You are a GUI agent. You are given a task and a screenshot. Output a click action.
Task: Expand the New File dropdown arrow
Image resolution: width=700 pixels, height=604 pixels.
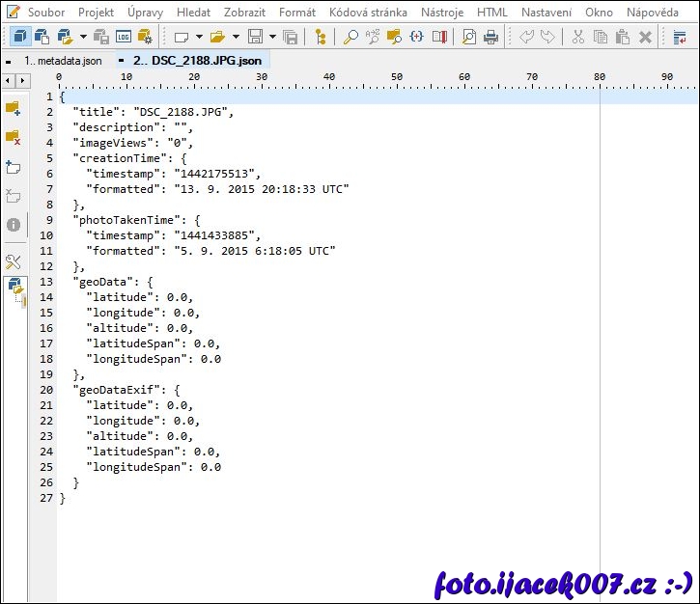tap(199, 37)
